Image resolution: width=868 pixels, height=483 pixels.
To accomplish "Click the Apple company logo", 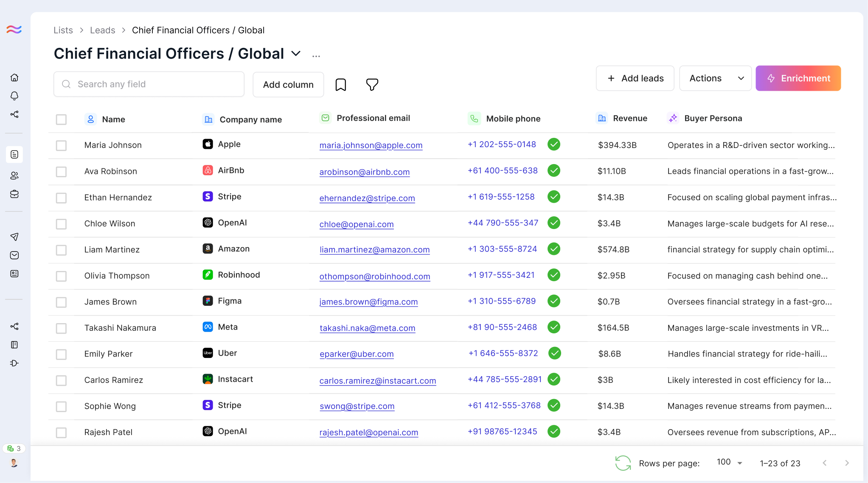I will [x=208, y=144].
